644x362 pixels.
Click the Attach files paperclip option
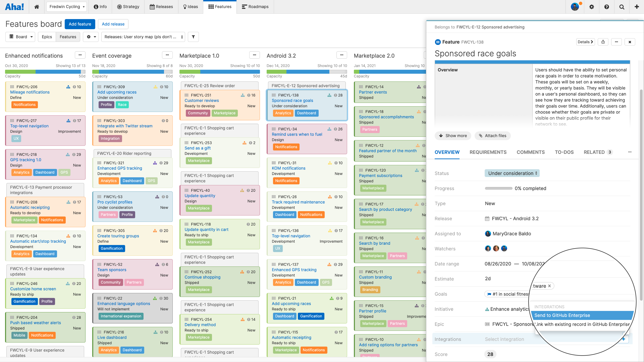point(492,136)
